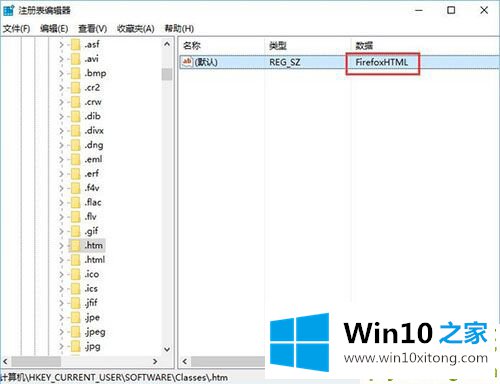This screenshot has width=500, height=384.
Task: Click the string value icon of (默认)
Action: (187, 62)
